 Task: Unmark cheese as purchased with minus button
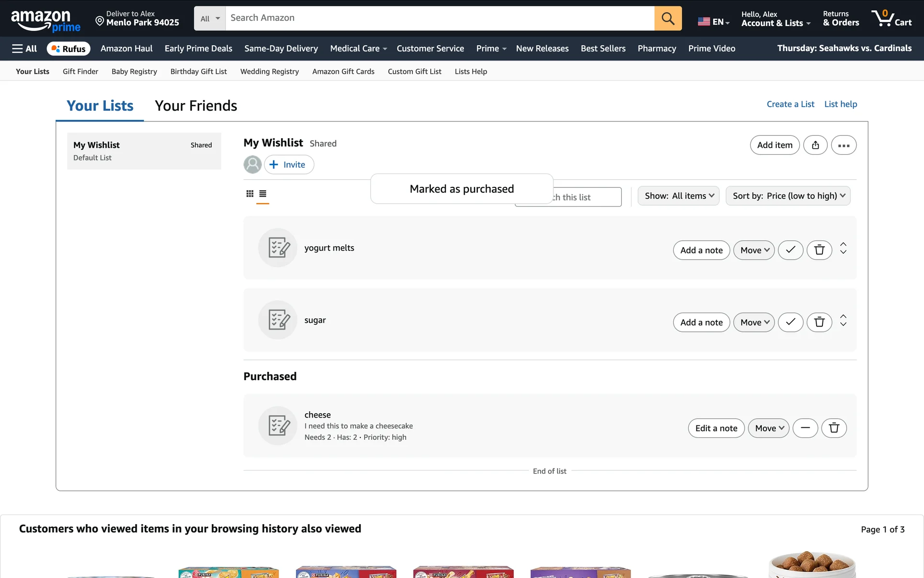(805, 428)
